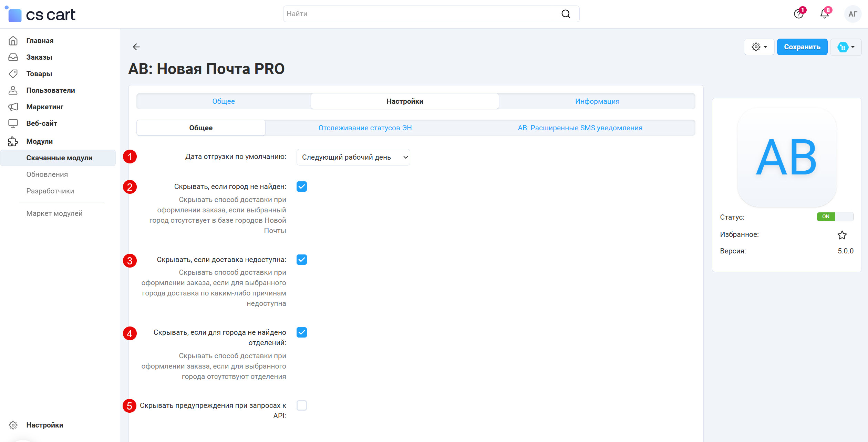Click the clock icon with badge

(x=798, y=14)
